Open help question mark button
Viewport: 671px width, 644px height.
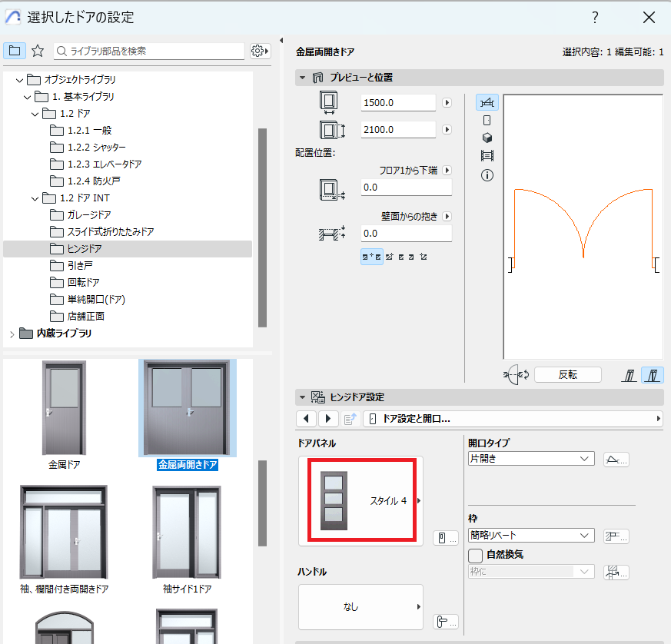pyautogui.click(x=595, y=17)
